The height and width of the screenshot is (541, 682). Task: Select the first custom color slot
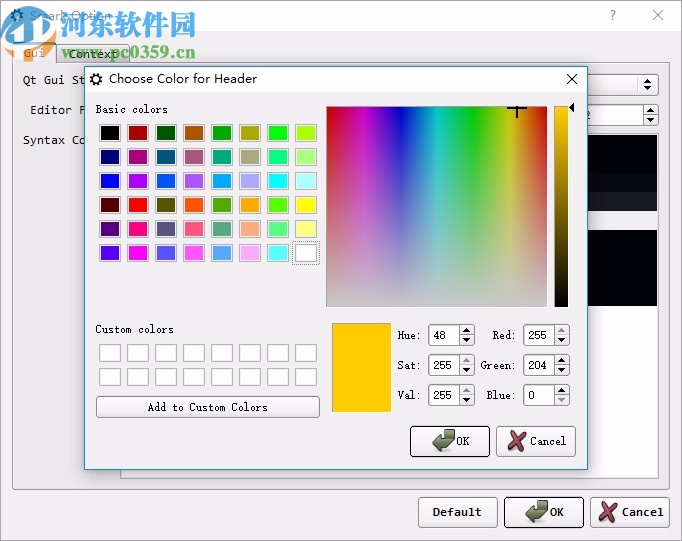pyautogui.click(x=110, y=353)
